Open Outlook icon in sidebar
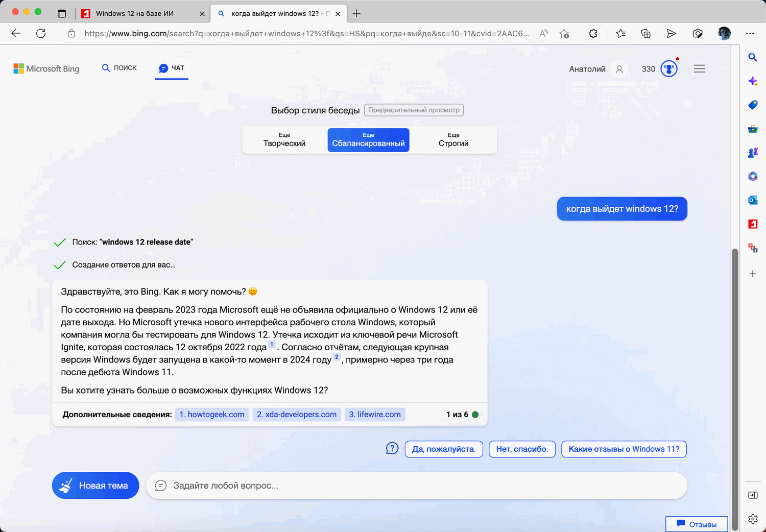 coord(753,200)
